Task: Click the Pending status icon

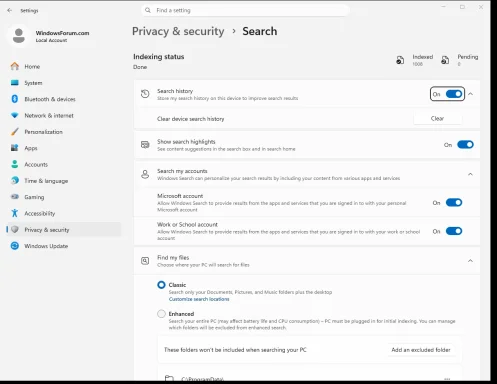Action: 445,60
